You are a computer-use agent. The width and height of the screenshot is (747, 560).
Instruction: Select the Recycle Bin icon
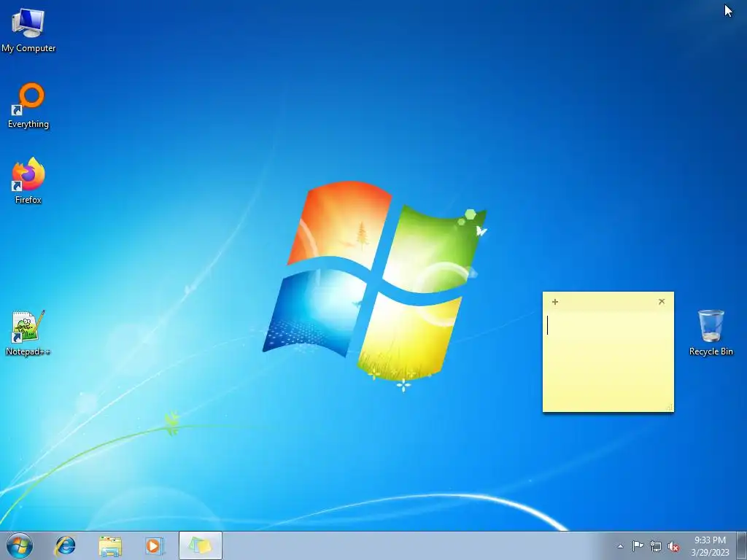click(x=711, y=332)
